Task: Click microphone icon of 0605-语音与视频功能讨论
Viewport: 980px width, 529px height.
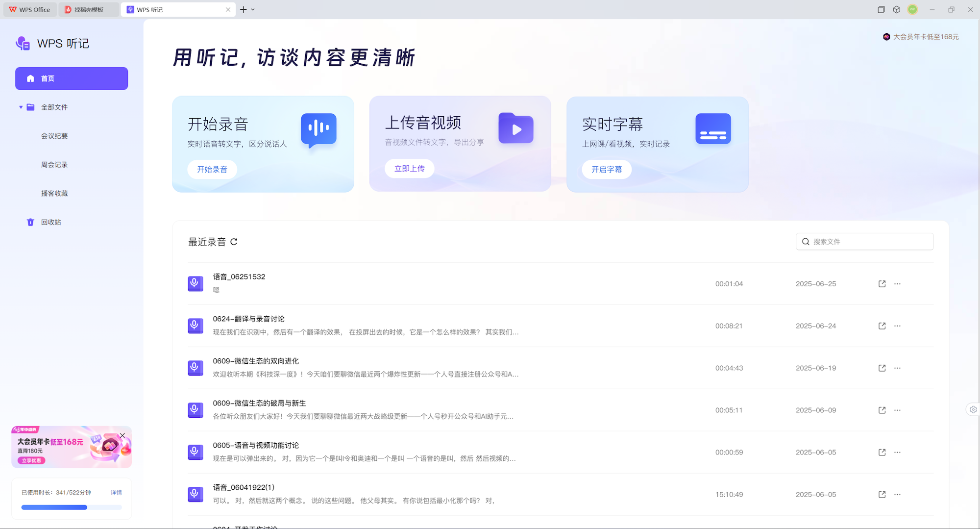Action: point(196,452)
